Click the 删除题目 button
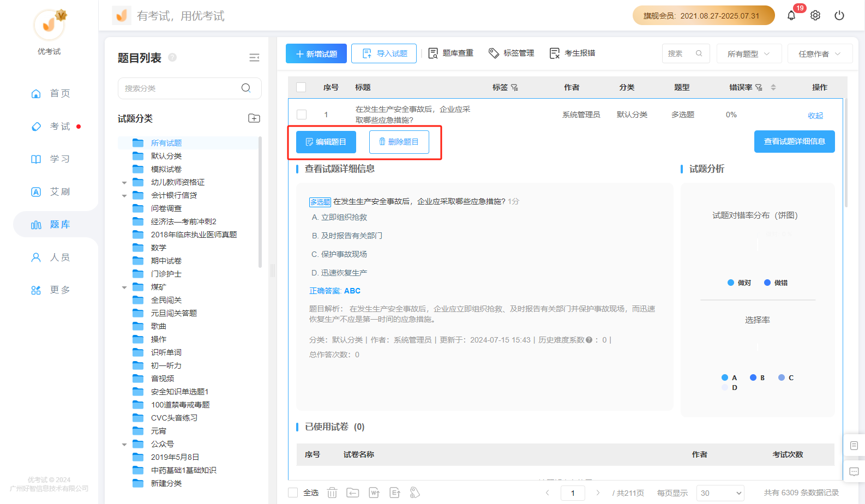Screen dimensions: 865x504 pos(399,142)
